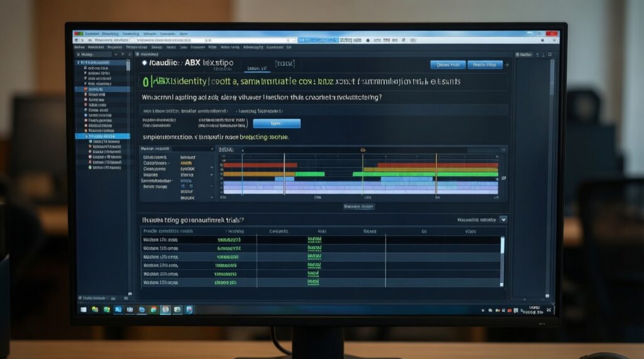
Task: Switch to the underlined tab below ABX title
Action: click(x=257, y=69)
